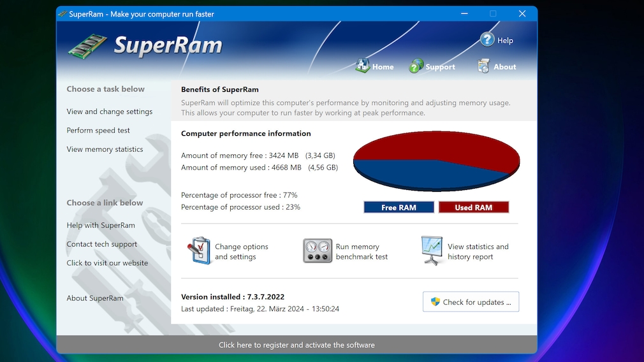Open View memory statistics link
Image resolution: width=644 pixels, height=362 pixels.
point(105,149)
